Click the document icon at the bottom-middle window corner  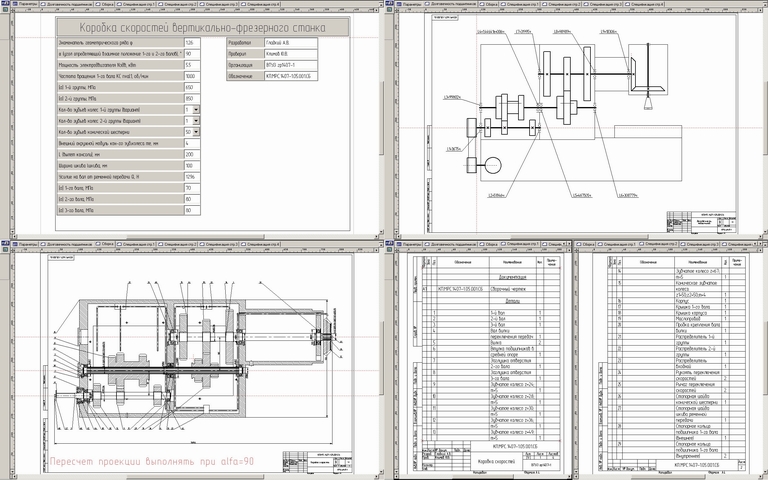pos(389,243)
